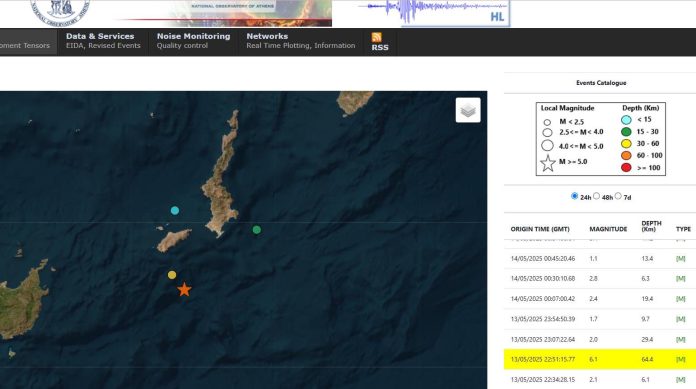Sort events by Magnitude column header
The width and height of the screenshot is (696, 389).
click(x=608, y=229)
